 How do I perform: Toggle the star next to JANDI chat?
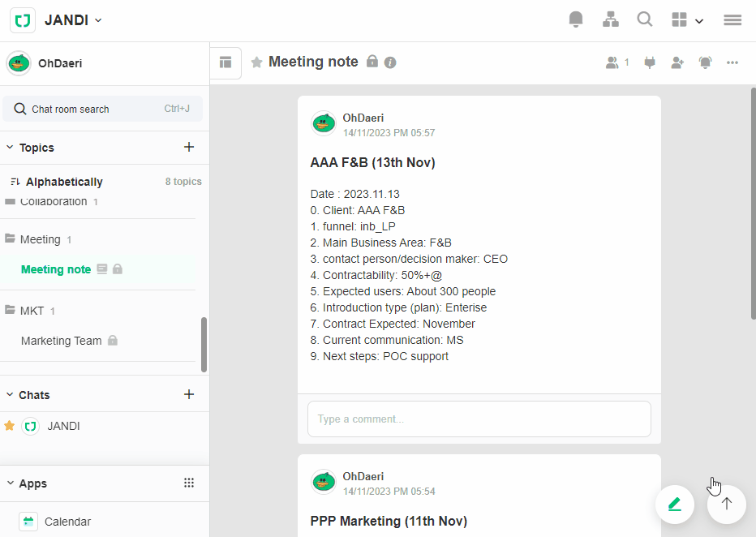click(10, 426)
